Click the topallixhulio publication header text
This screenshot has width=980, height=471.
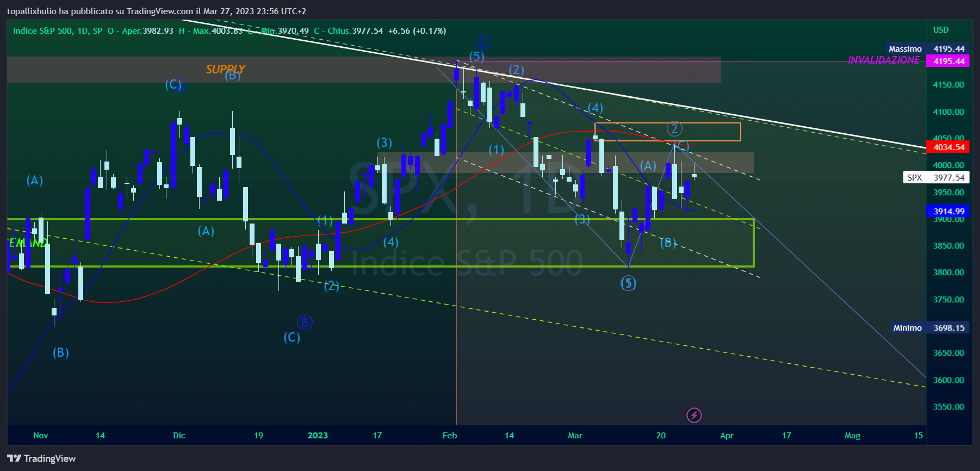pyautogui.click(x=157, y=11)
